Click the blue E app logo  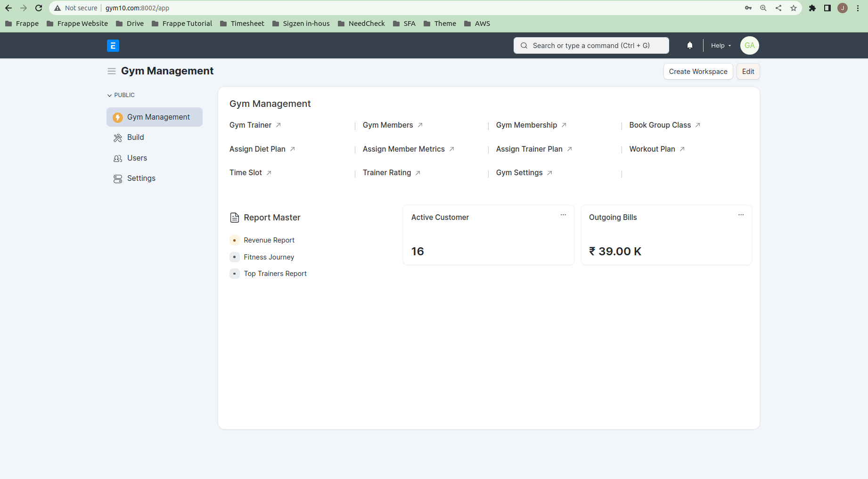point(113,46)
